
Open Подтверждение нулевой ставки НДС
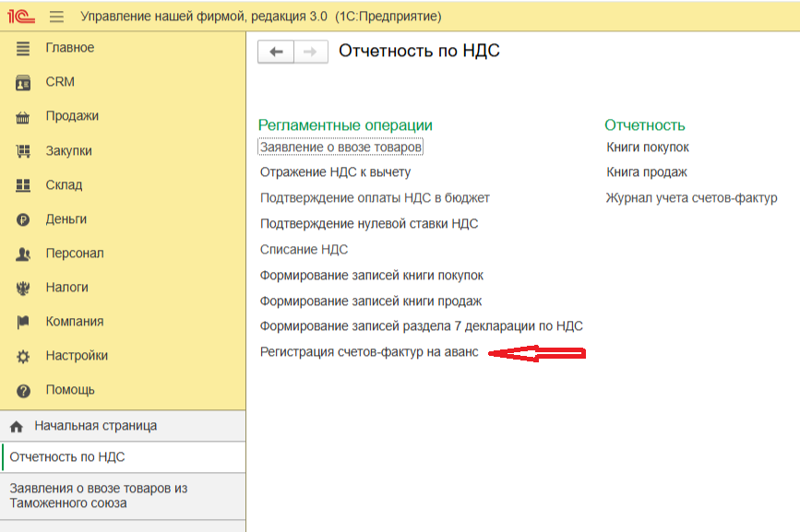point(369,224)
